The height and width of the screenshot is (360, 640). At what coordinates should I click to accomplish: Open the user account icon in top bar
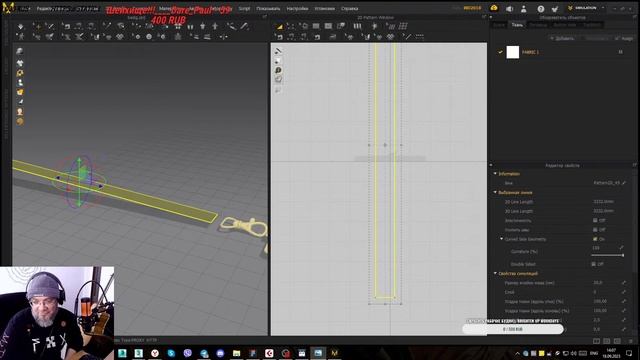click(x=524, y=9)
